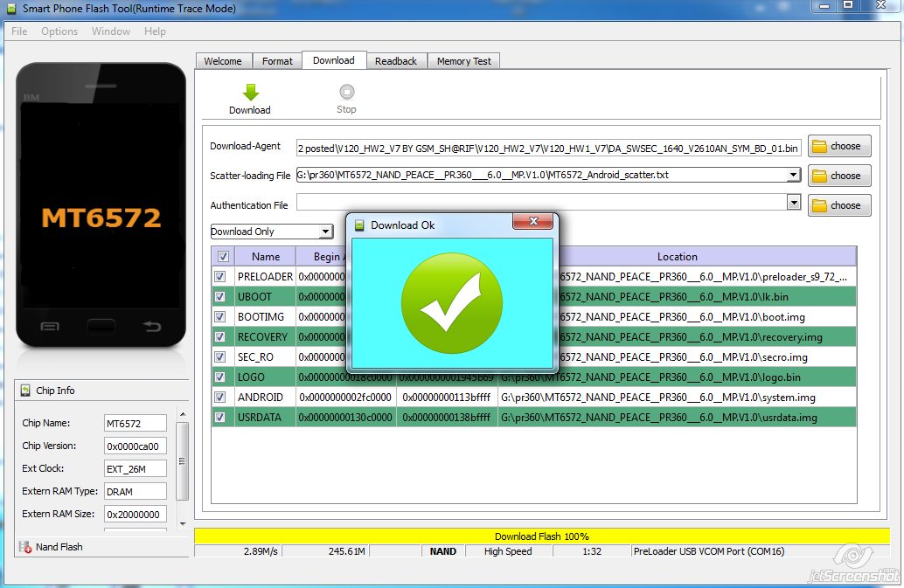Uncheck the UBOOT partition checkbox
The image size is (904, 588).
pos(219,296)
